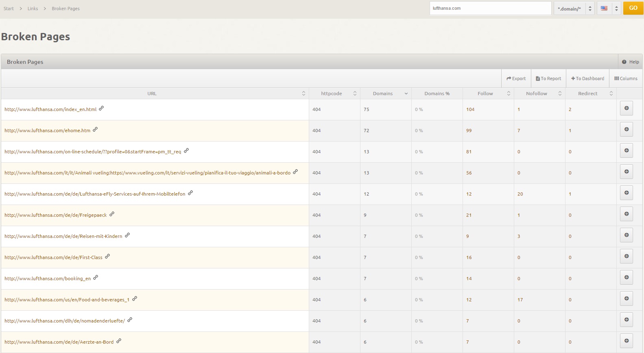Click Follow value 104 in first row
The height and width of the screenshot is (353, 644).
(x=470, y=109)
